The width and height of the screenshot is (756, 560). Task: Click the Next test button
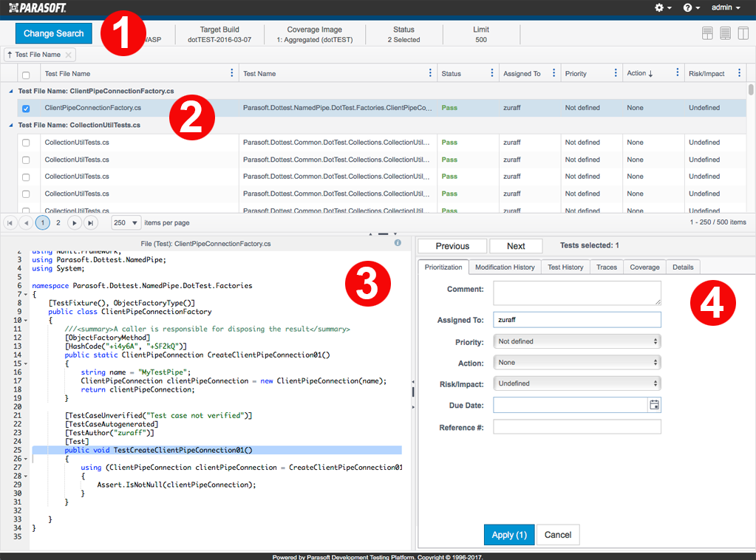(516, 246)
